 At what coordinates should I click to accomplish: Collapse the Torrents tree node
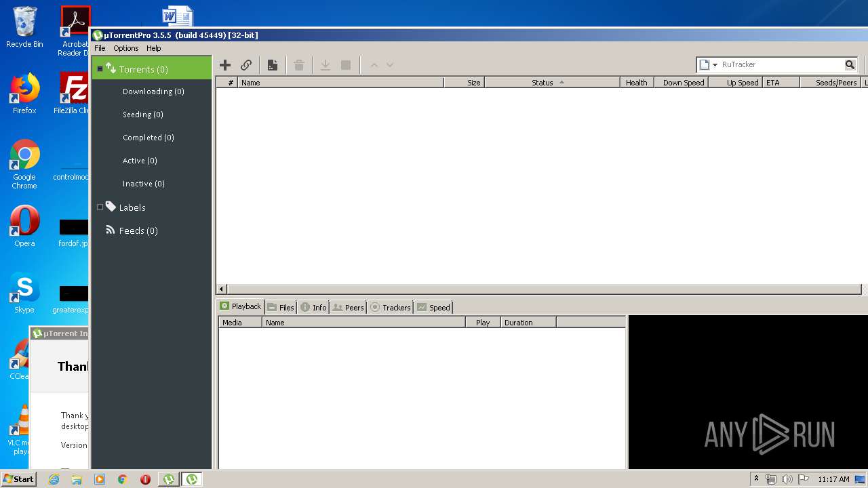[100, 69]
